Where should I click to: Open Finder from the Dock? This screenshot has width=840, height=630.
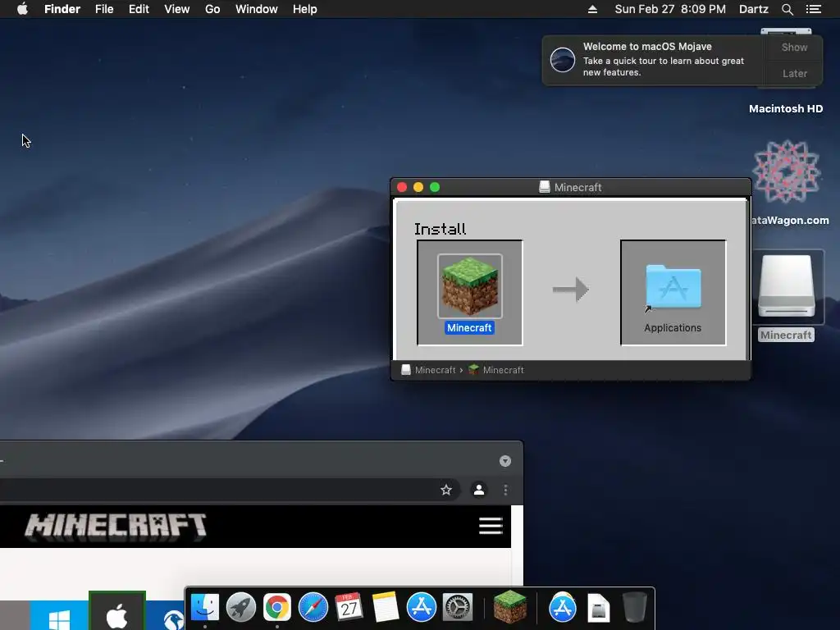click(x=205, y=608)
